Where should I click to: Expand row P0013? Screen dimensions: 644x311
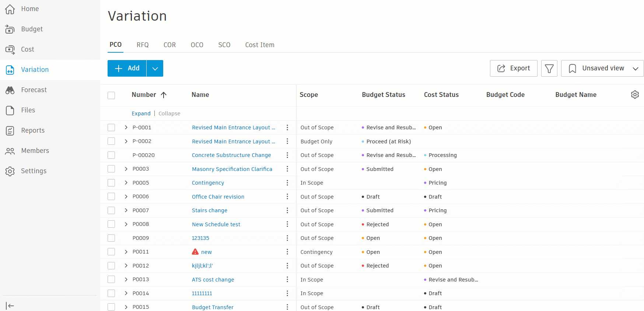pyautogui.click(x=126, y=280)
